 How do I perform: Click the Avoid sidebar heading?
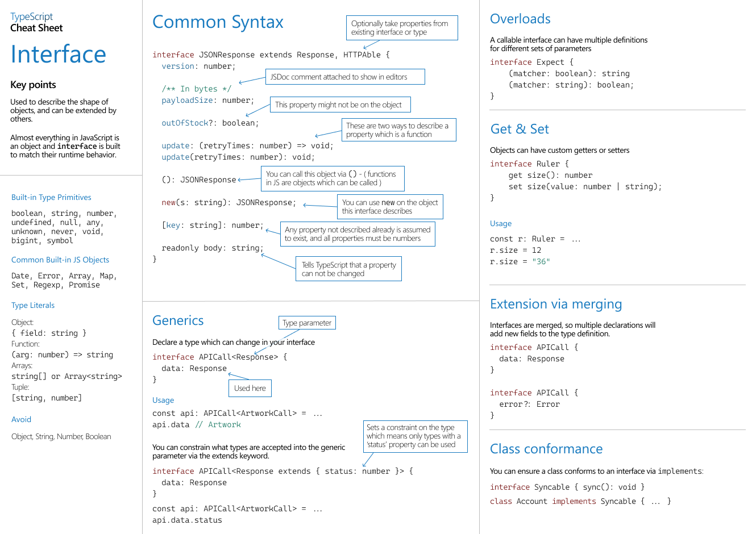pos(21,419)
